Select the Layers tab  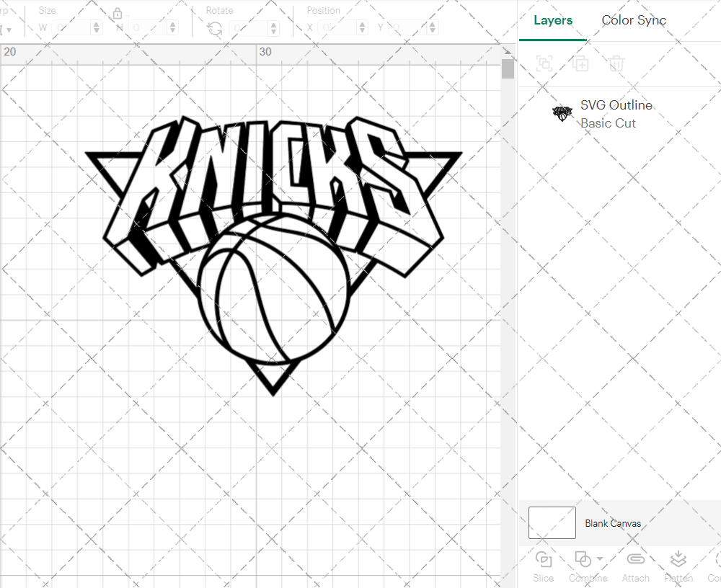pyautogui.click(x=552, y=20)
